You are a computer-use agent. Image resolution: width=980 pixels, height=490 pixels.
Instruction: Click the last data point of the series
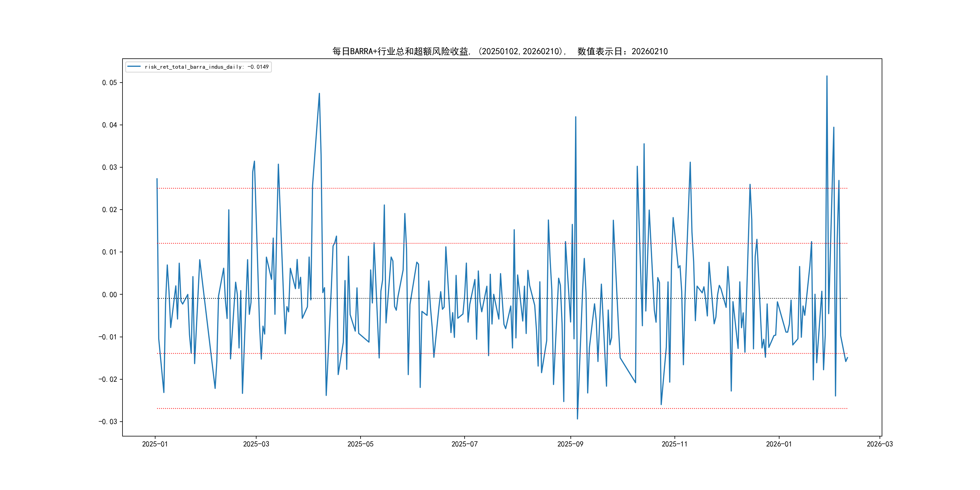point(847,358)
